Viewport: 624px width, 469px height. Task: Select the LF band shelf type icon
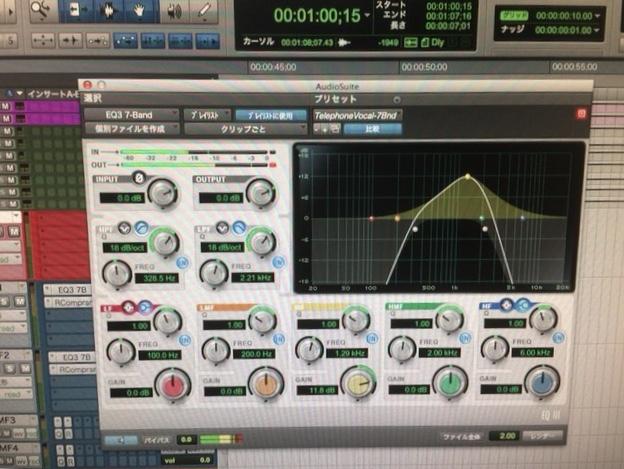point(145,307)
